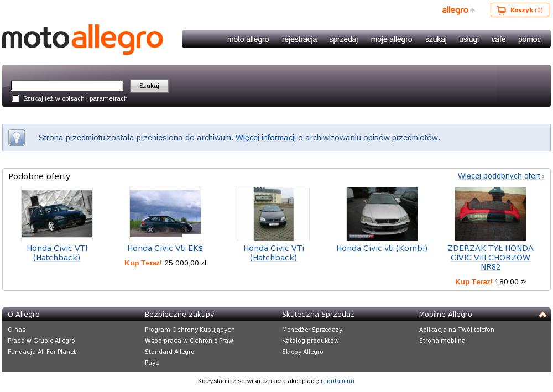
Task: Open the sprzedaj menu item
Action: (x=343, y=39)
